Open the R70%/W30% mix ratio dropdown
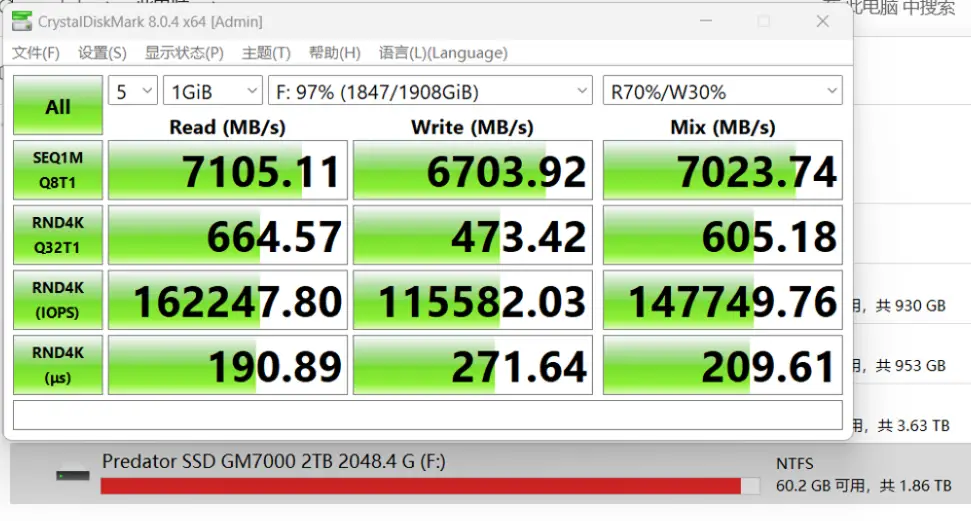Viewport: 971px width, 521px height. pos(722,92)
